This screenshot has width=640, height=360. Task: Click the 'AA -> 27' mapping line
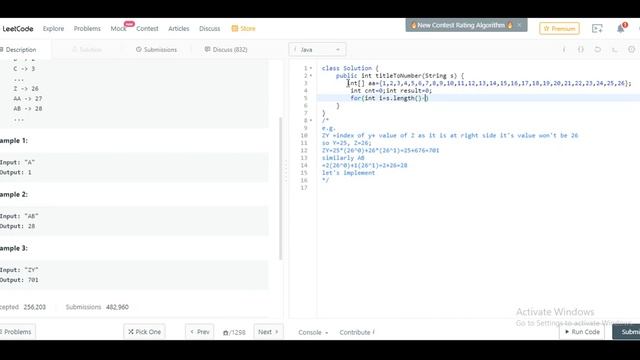(x=28, y=98)
